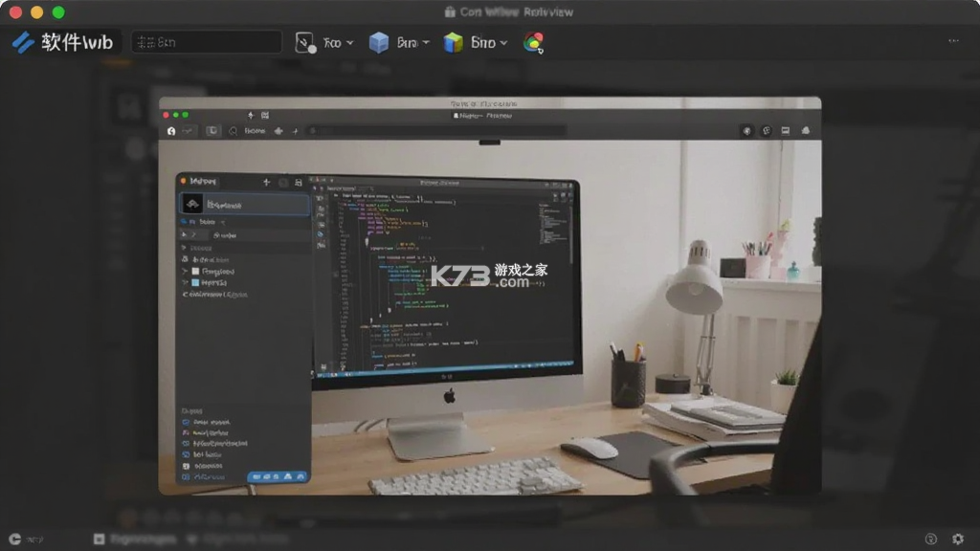Click the circled icon left of the settings gear
Image resolution: width=980 pixels, height=551 pixels.
click(930, 539)
